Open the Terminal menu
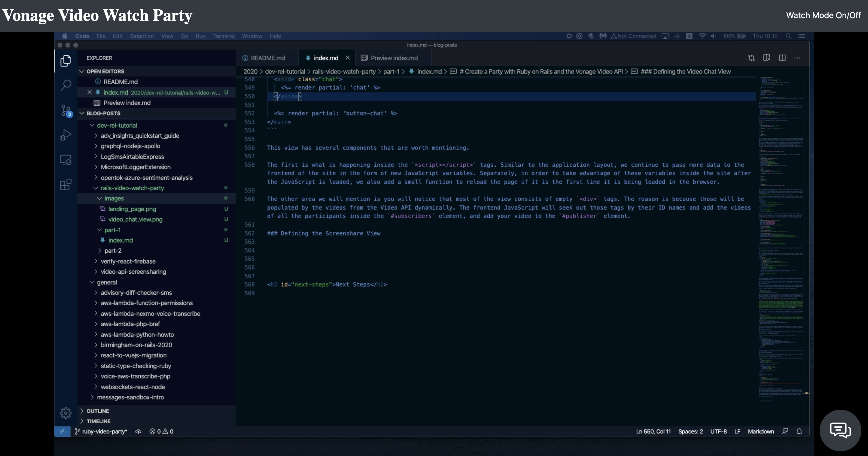The image size is (868, 456). 224,36
